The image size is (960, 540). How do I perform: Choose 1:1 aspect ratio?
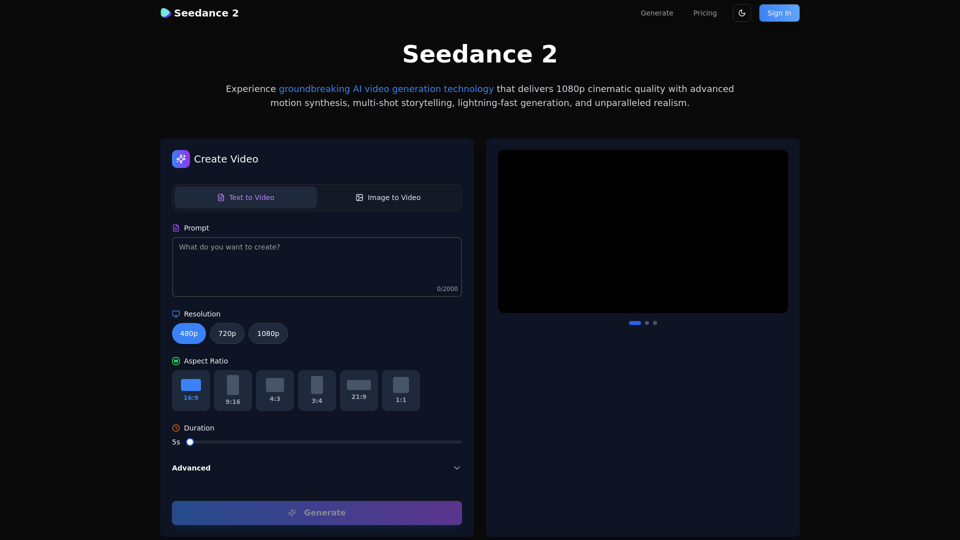pyautogui.click(x=401, y=390)
